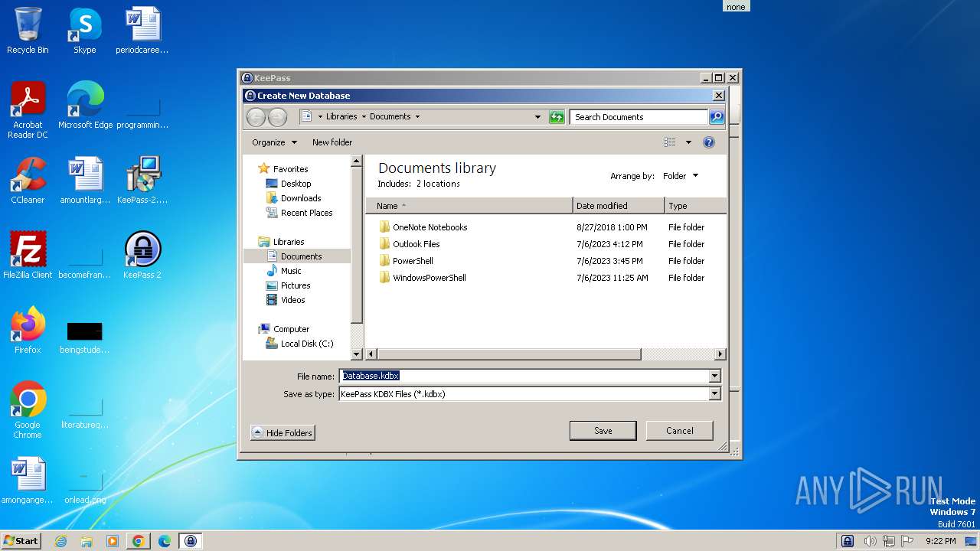Select the OneNote Notebooks folder

tap(430, 227)
